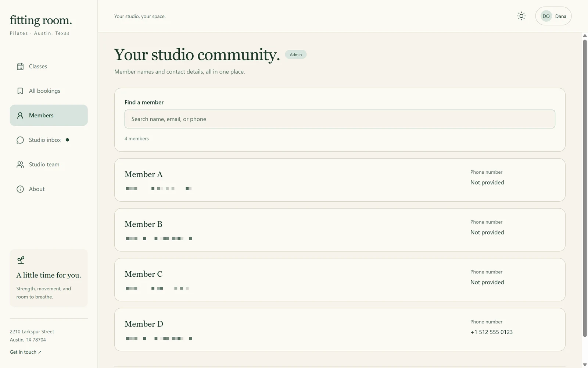The height and width of the screenshot is (368, 588).
Task: Go to All bookings
Action: click(49, 91)
